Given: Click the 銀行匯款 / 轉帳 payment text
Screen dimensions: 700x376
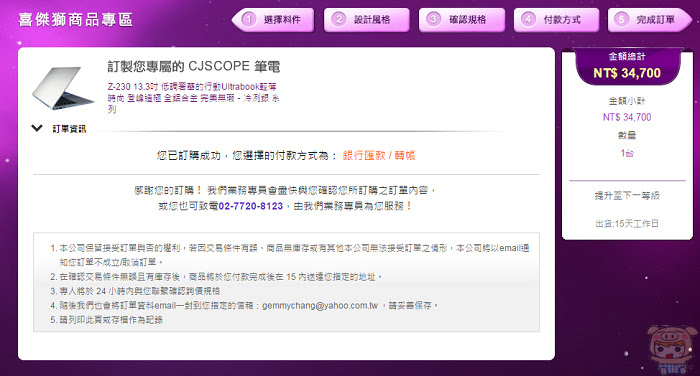Looking at the screenshot, I should point(379,155).
